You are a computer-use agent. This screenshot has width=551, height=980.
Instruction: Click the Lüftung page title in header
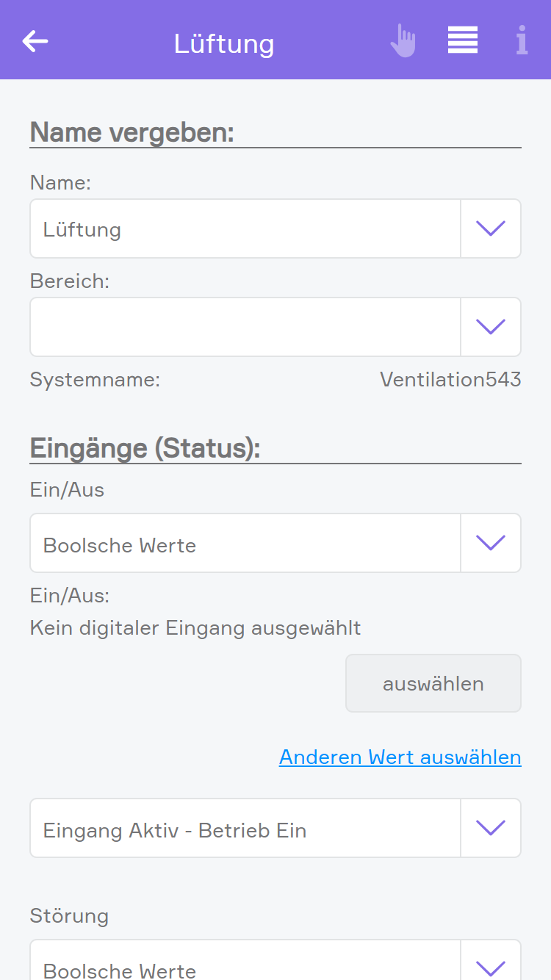click(224, 43)
